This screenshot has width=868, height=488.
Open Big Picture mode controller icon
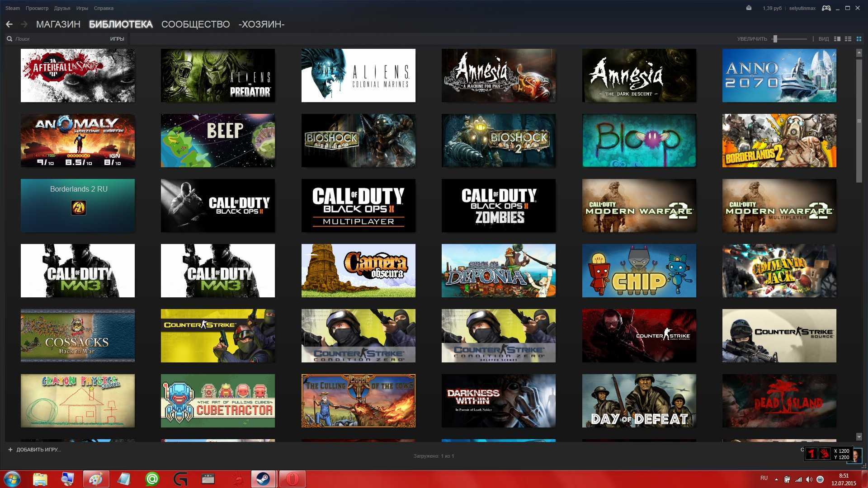pos(826,8)
